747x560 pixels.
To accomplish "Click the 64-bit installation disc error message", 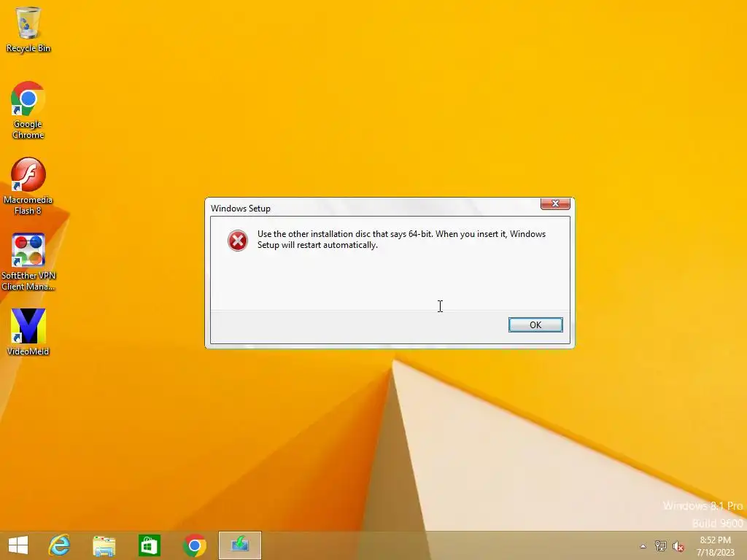I will click(x=401, y=239).
